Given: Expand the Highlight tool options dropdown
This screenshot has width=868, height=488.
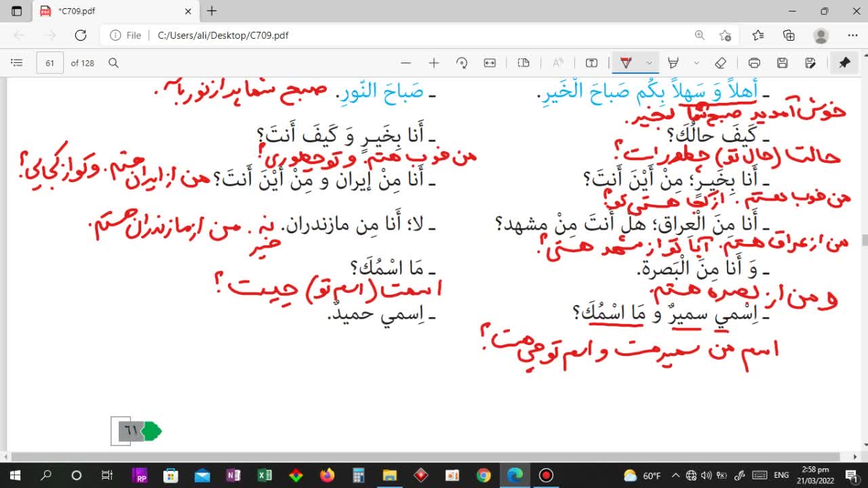Looking at the screenshot, I should pyautogui.click(x=696, y=63).
